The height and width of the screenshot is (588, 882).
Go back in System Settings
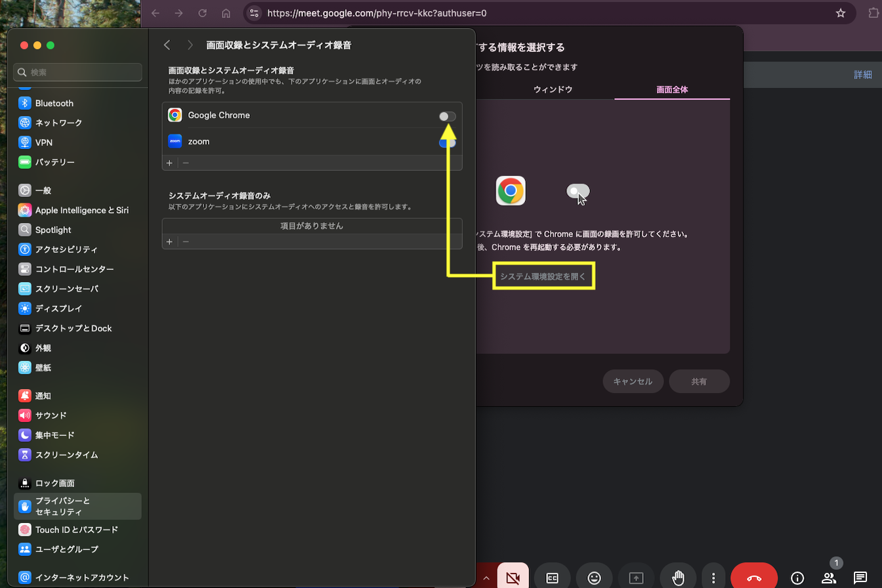[x=167, y=45]
